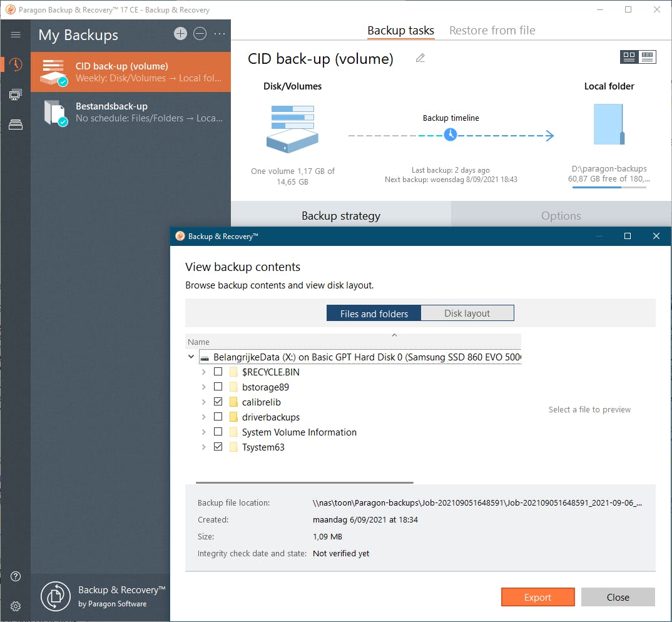Switch to tile view icon

(x=629, y=57)
